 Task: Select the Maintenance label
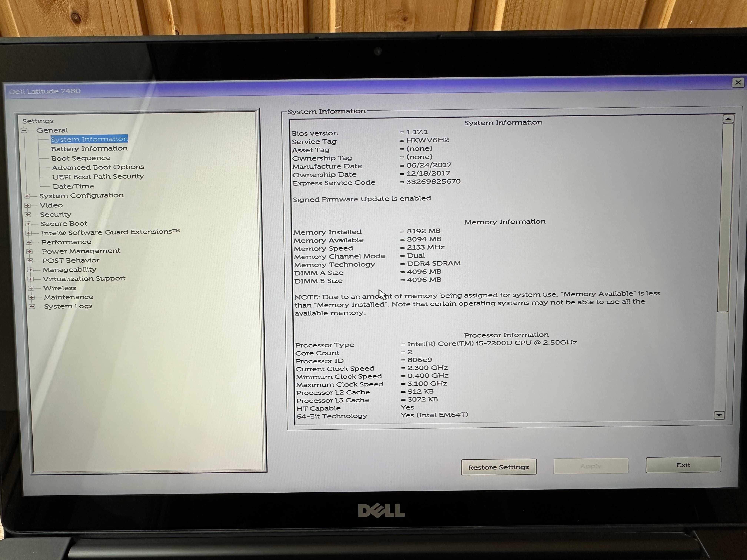pos(69,297)
